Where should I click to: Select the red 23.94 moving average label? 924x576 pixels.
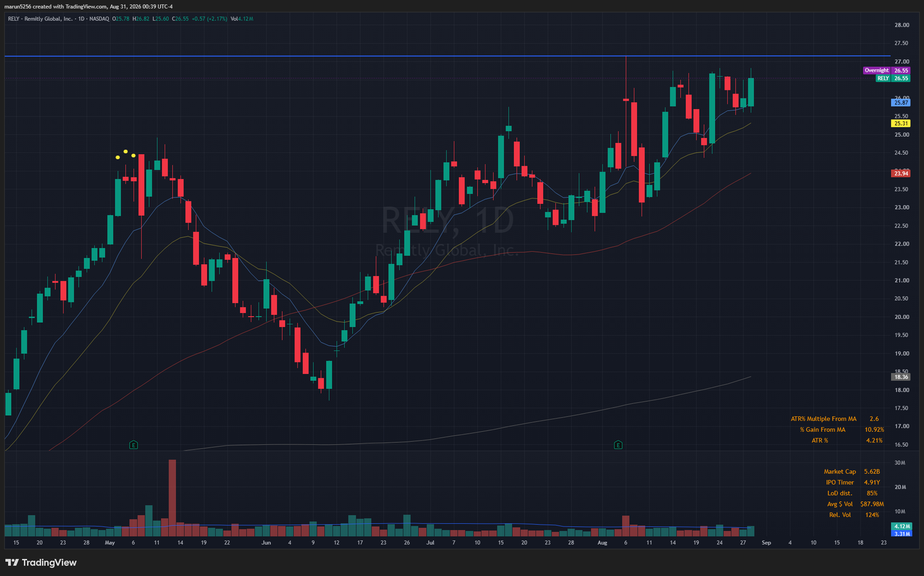tap(901, 173)
